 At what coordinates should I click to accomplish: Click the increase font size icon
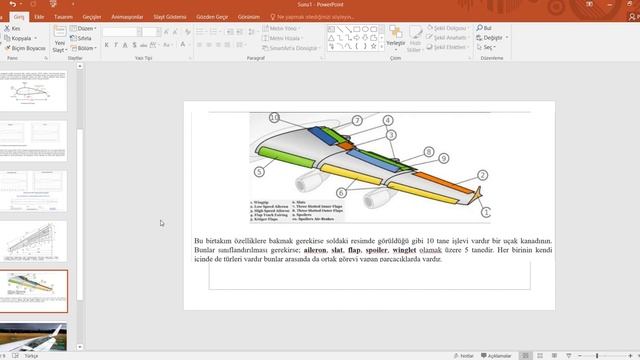pos(166,32)
